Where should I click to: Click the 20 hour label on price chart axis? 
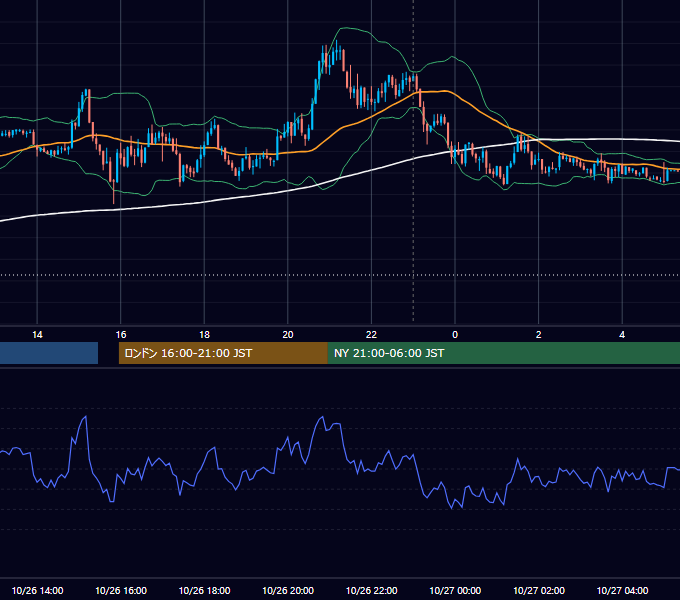288,335
